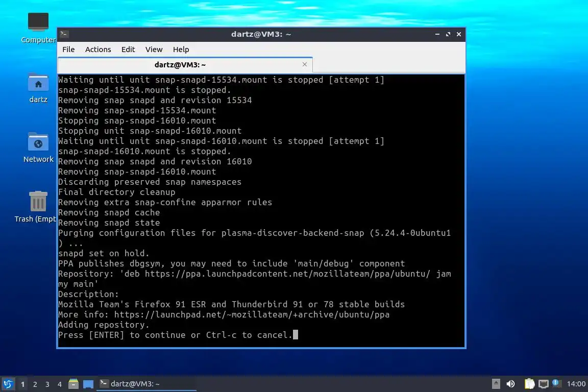Click the 'Removing snapd state' line
The height and width of the screenshot is (392, 588).
click(x=109, y=223)
